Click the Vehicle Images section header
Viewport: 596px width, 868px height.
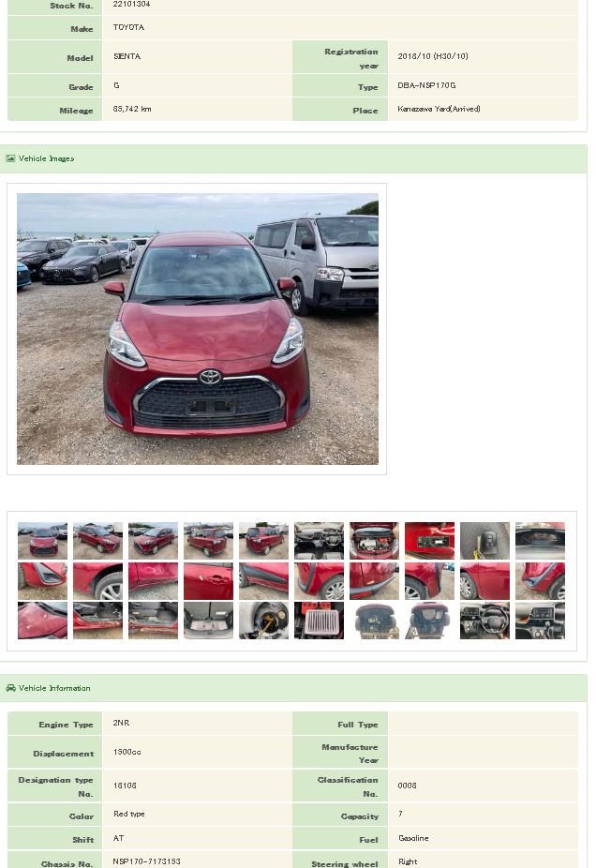point(293,158)
